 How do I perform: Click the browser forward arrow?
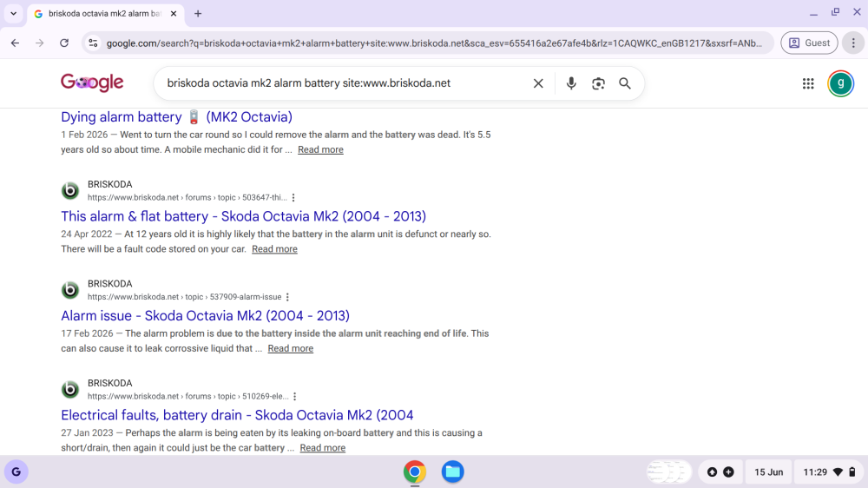point(39,43)
